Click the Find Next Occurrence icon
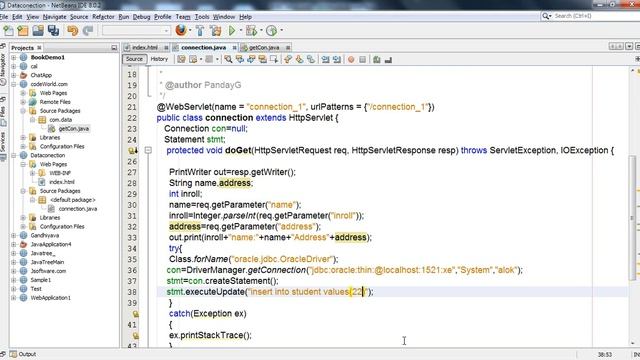 tap(251, 60)
